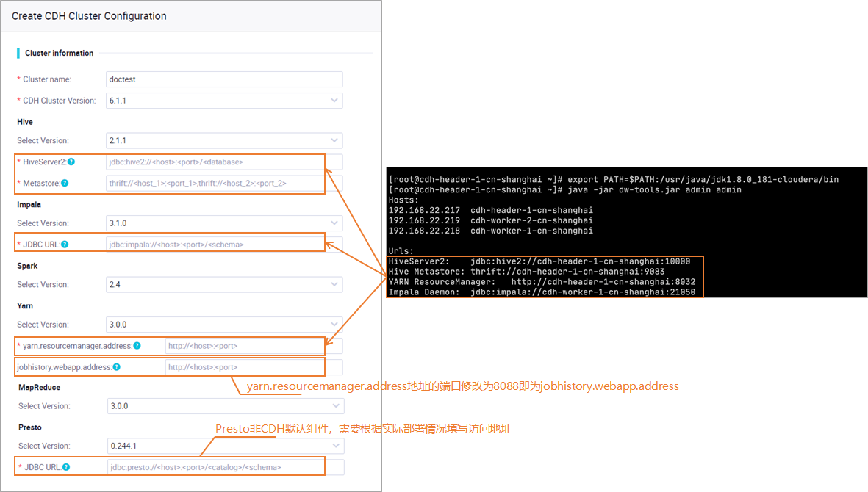Click the java -jar dw-tools.jar command

pyautogui.click(x=564, y=189)
